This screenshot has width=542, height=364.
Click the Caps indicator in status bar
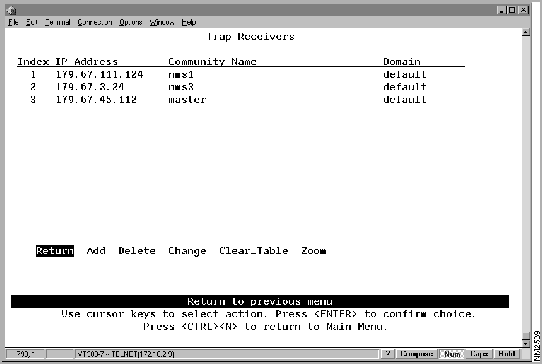coord(479,354)
